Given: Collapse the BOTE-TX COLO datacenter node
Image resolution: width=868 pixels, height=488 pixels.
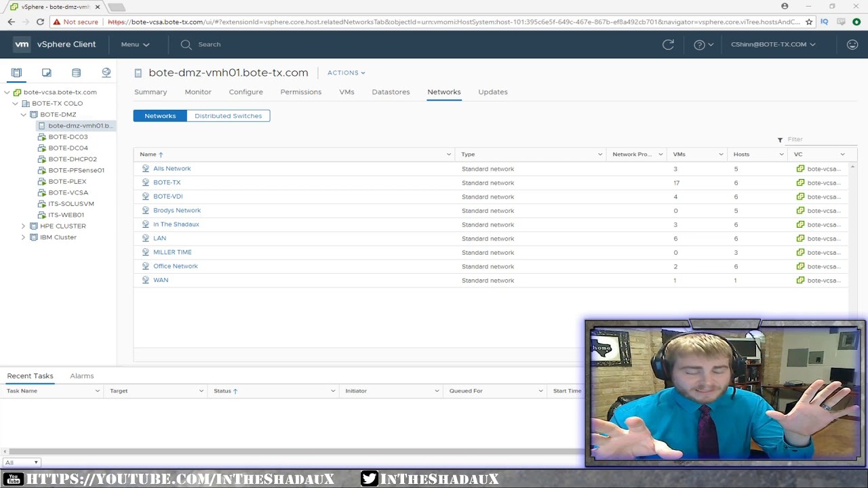Looking at the screenshot, I should point(15,104).
